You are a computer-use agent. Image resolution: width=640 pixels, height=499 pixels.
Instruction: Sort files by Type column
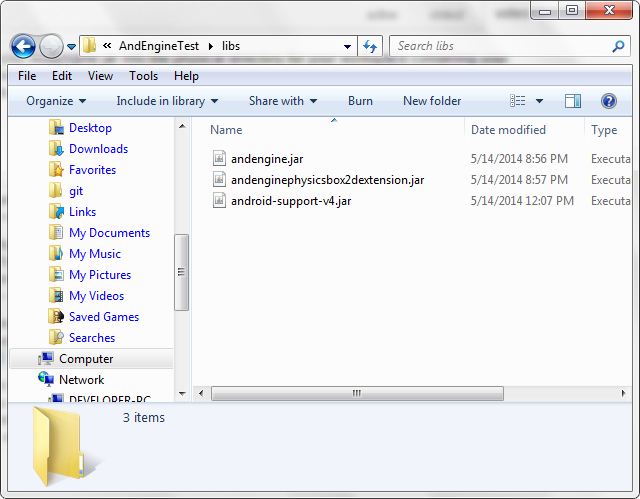(604, 130)
